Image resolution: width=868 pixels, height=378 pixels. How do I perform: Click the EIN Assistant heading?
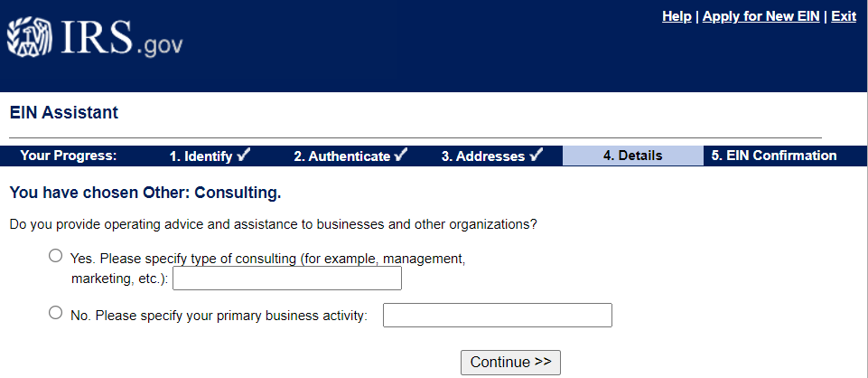pyautogui.click(x=63, y=112)
